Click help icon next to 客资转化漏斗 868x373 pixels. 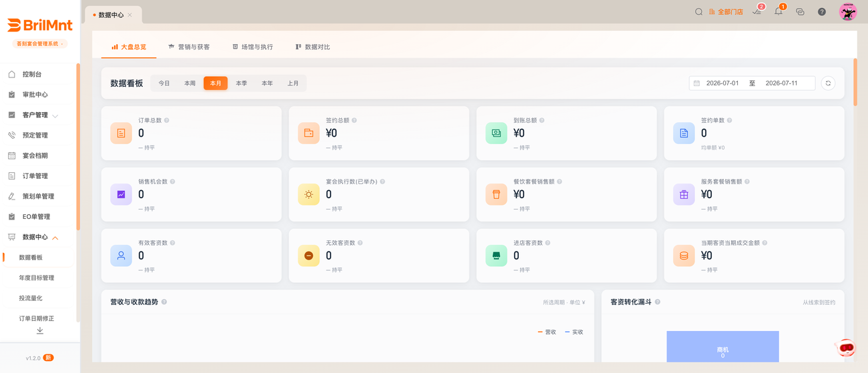coord(658,302)
